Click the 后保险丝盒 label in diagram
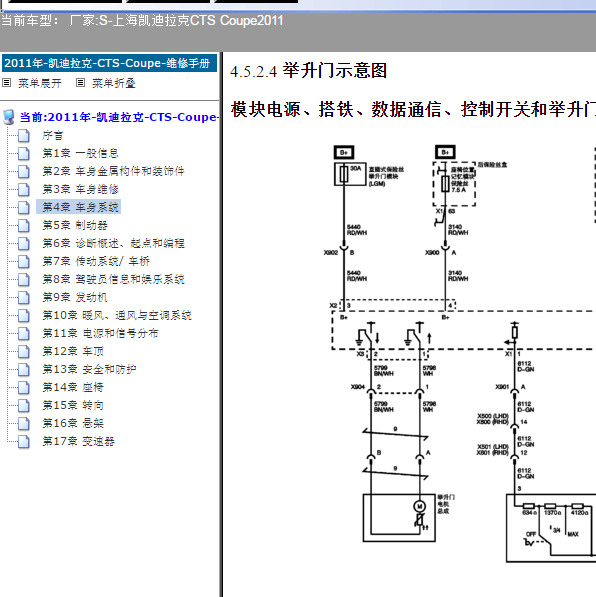 (492, 164)
